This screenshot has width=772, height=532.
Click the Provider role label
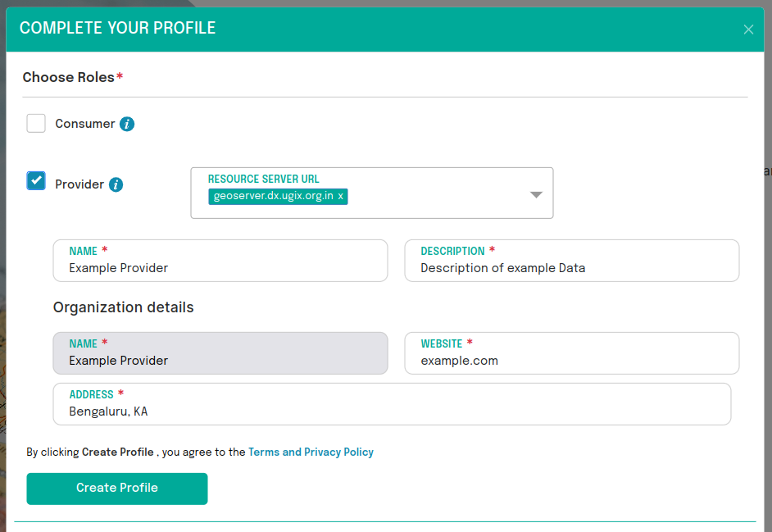pyautogui.click(x=77, y=184)
